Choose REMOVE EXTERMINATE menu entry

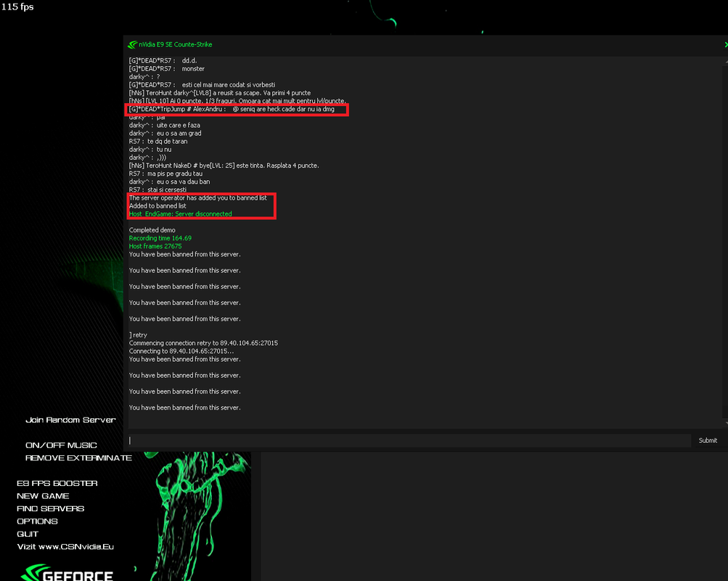pos(78,458)
